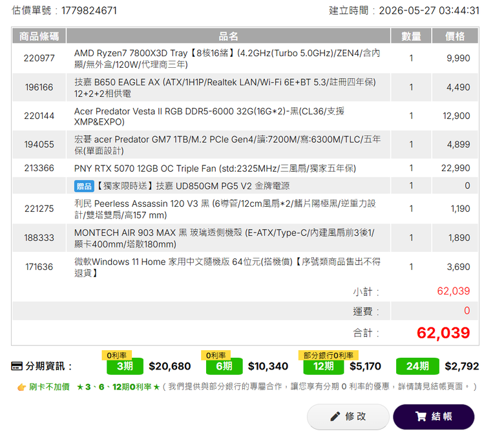Click the 4,899 price cell

point(458,144)
